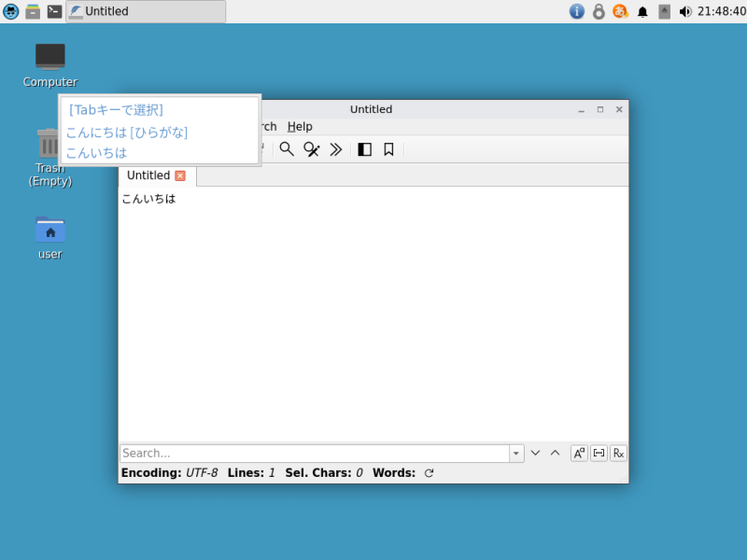Enable match whole word search toggle

tap(598, 453)
